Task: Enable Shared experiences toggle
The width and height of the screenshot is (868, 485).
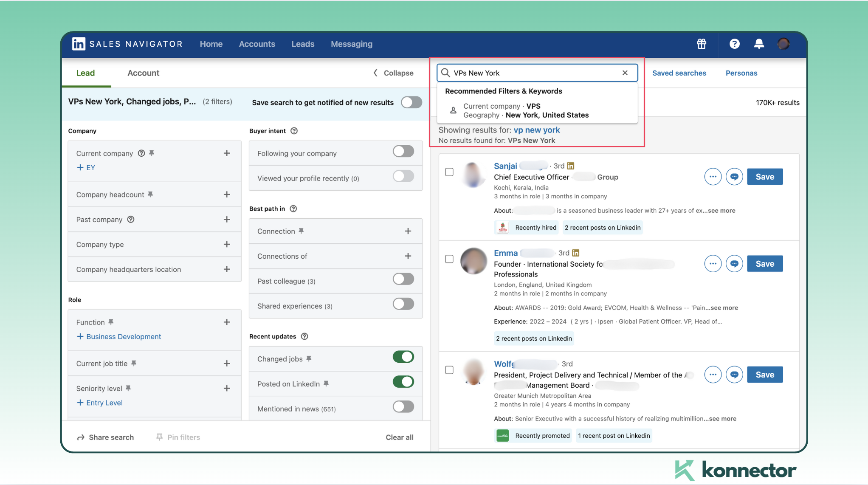Action: (403, 304)
